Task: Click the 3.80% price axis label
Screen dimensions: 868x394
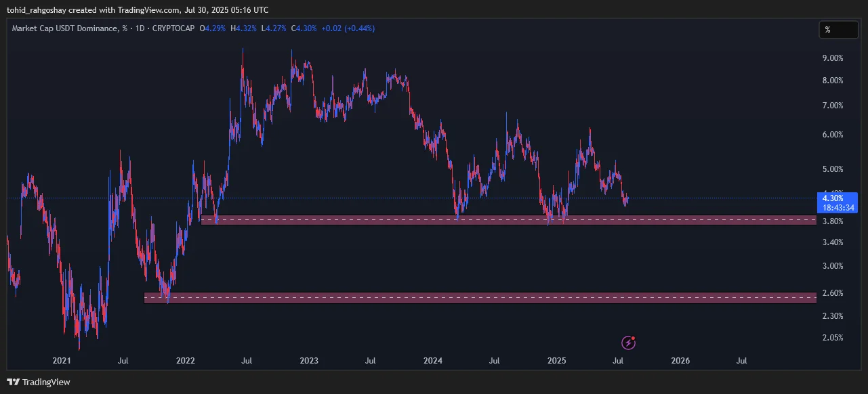Action: [832, 221]
